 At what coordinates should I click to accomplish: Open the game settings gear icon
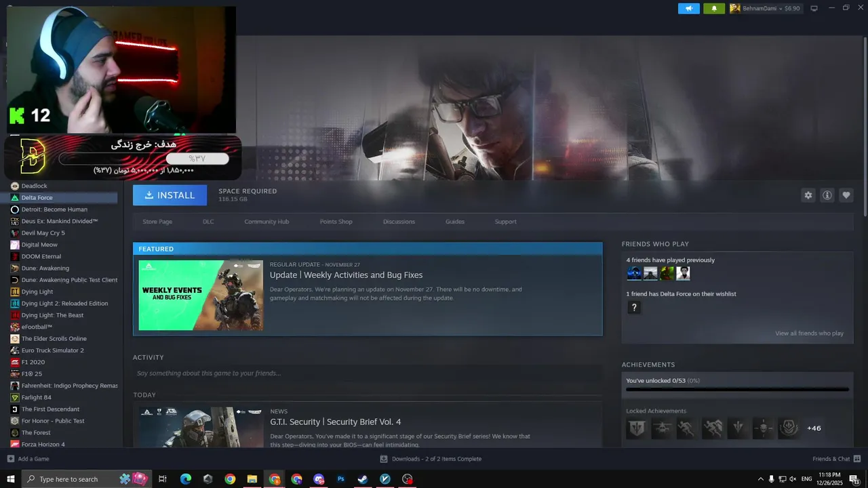click(x=808, y=195)
